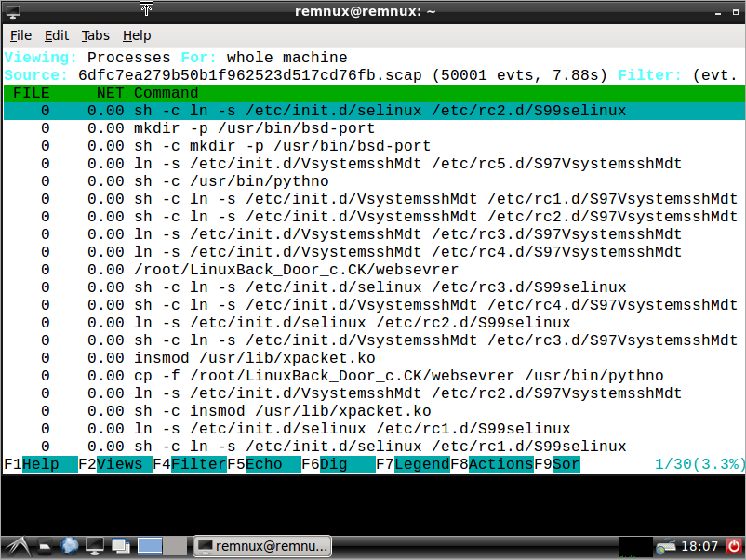Click the network keyboard tray icon

coord(666,546)
